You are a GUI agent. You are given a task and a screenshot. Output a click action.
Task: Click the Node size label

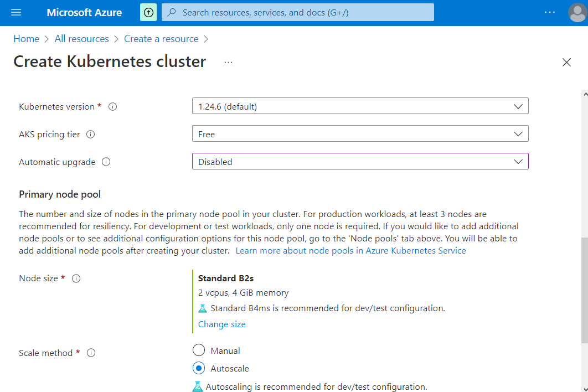39,278
